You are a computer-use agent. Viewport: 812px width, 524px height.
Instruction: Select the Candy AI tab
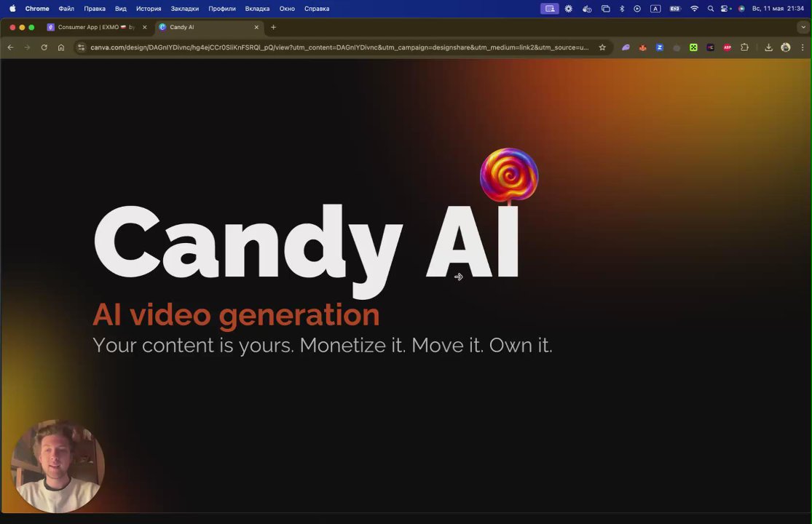point(209,27)
